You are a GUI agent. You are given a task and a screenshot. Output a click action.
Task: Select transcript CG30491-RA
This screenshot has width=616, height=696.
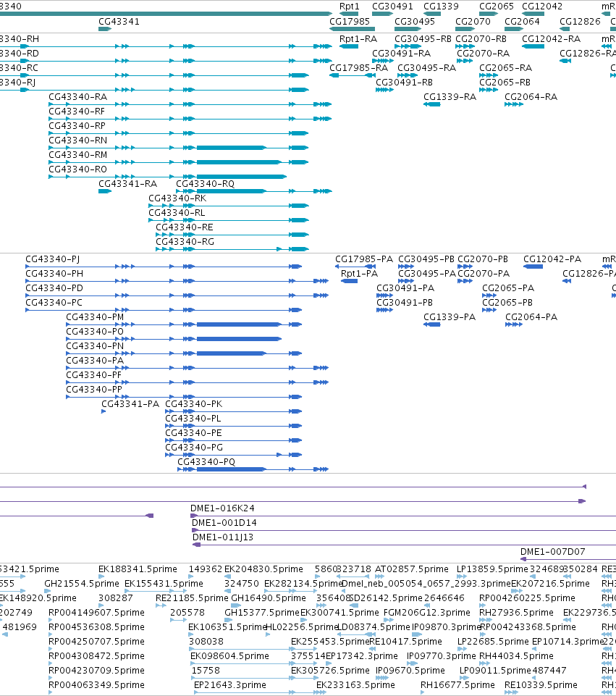[401, 54]
